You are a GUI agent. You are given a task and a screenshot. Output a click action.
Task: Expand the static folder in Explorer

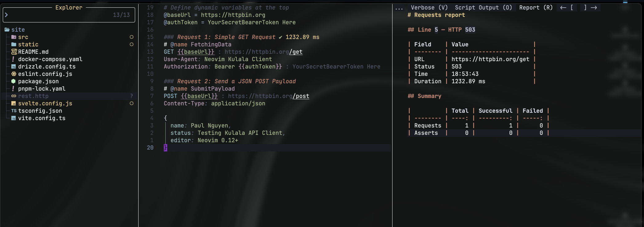point(28,45)
